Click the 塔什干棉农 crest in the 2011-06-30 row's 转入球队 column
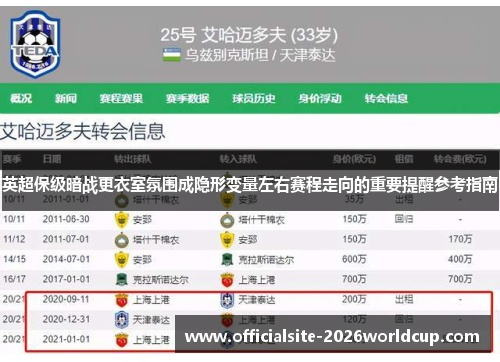This screenshot has height=362, width=500. coord(227,220)
